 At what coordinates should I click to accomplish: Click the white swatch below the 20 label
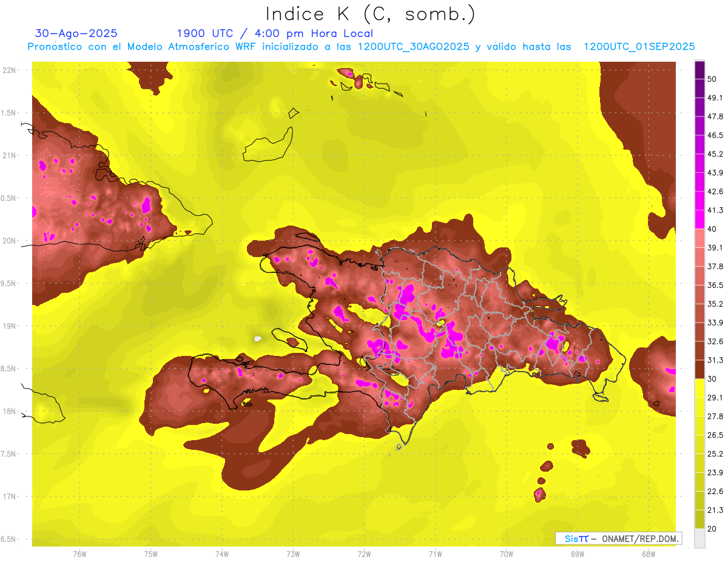click(x=699, y=538)
